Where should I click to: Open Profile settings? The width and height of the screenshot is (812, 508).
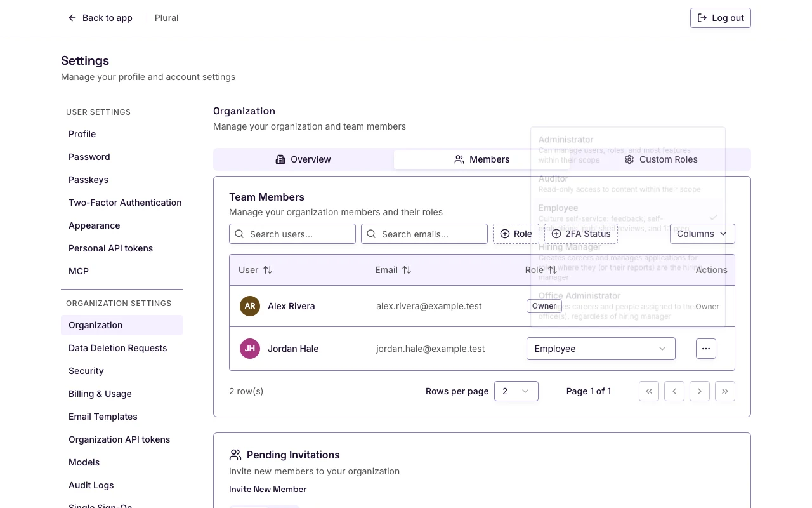point(122,134)
